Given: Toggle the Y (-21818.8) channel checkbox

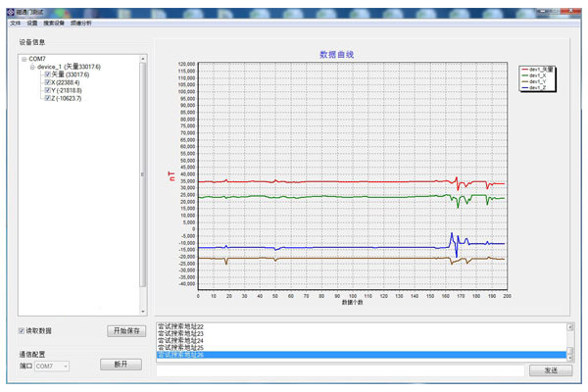Looking at the screenshot, I should click(x=47, y=91).
